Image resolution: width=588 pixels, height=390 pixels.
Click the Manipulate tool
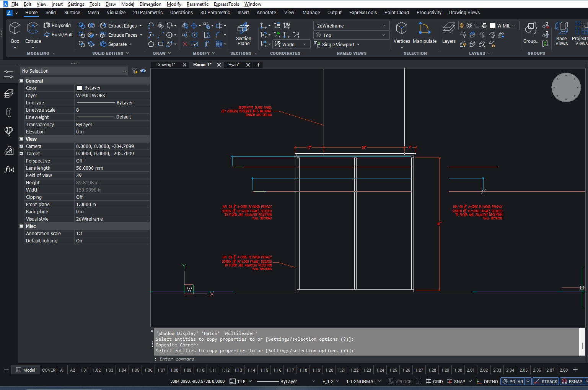pos(424,33)
